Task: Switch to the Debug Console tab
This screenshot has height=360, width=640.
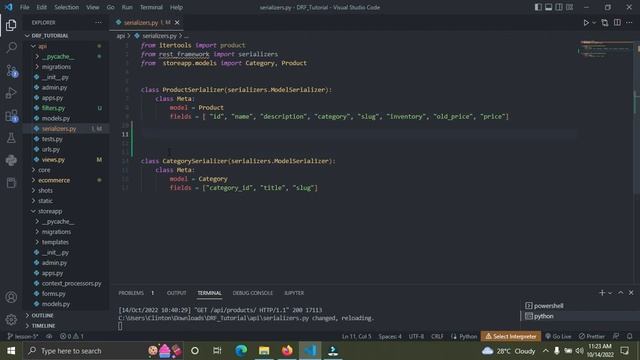Action: click(x=253, y=293)
